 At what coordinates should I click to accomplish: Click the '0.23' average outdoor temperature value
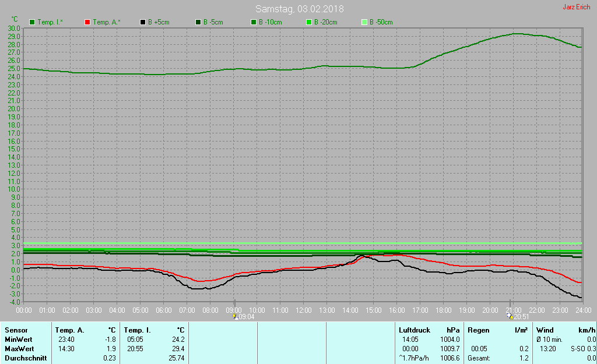click(110, 358)
